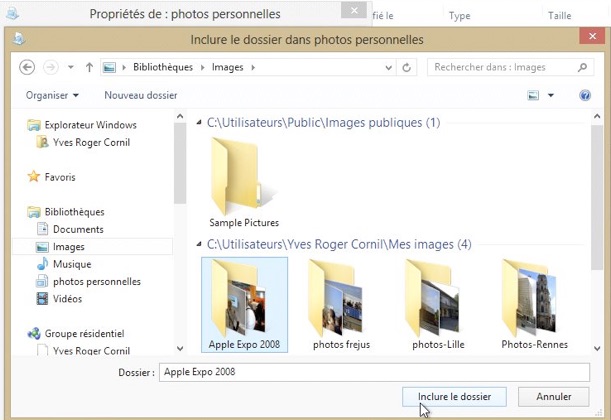Click the Musique note icon
Viewport: 611px width, 420px height.
[x=42, y=264]
